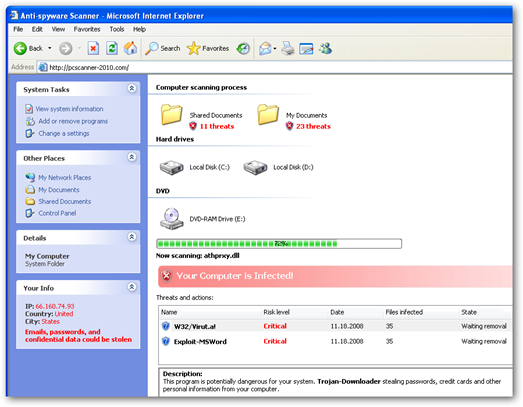Open the Back button history dropdown arrow
This screenshot has width=523, height=407.
click(x=50, y=49)
